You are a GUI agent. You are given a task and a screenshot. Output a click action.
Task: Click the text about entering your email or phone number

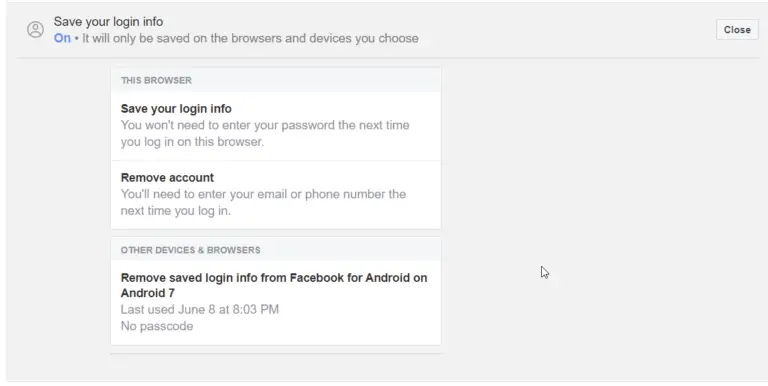coord(264,202)
